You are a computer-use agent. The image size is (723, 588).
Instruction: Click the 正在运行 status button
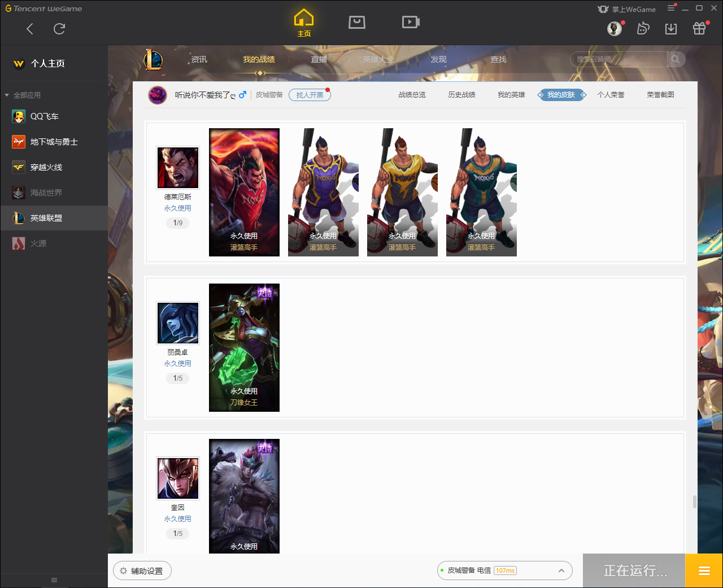(634, 570)
